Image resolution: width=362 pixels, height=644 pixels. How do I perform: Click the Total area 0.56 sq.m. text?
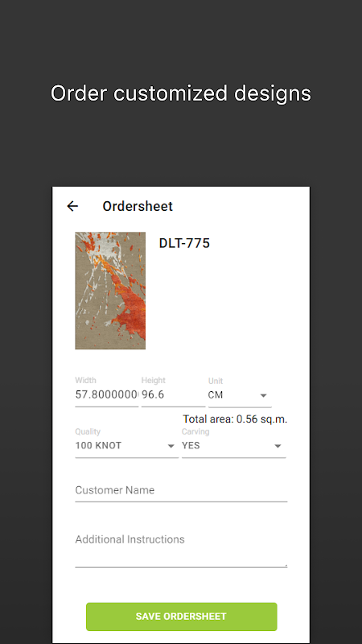tap(235, 419)
